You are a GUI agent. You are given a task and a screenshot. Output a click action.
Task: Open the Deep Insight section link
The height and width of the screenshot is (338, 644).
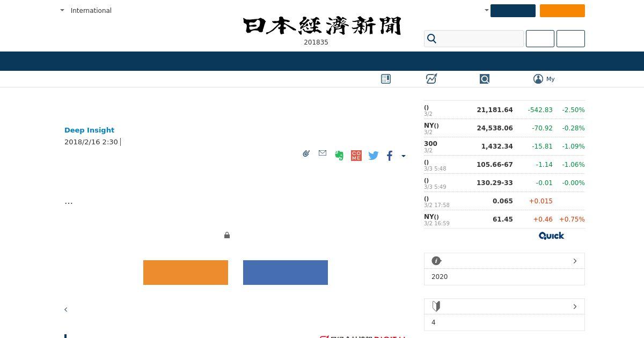tap(89, 130)
